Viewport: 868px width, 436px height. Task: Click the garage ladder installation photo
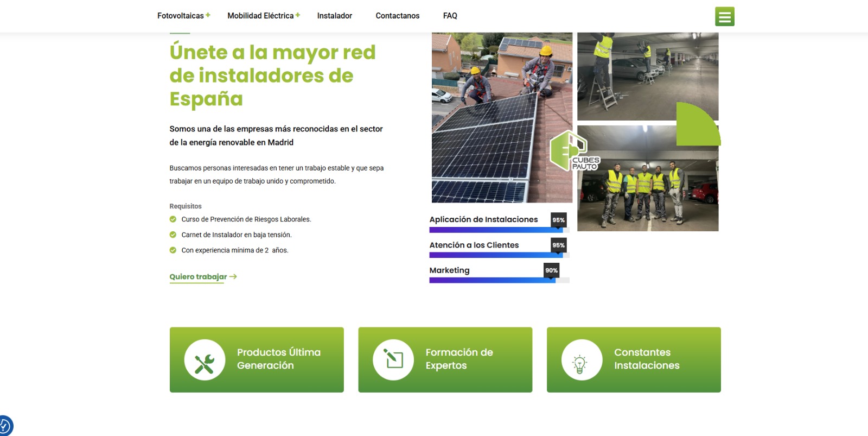[648, 76]
